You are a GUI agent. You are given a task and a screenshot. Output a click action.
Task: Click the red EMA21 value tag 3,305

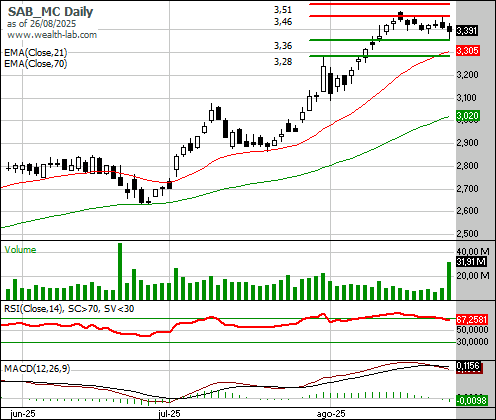point(468,51)
